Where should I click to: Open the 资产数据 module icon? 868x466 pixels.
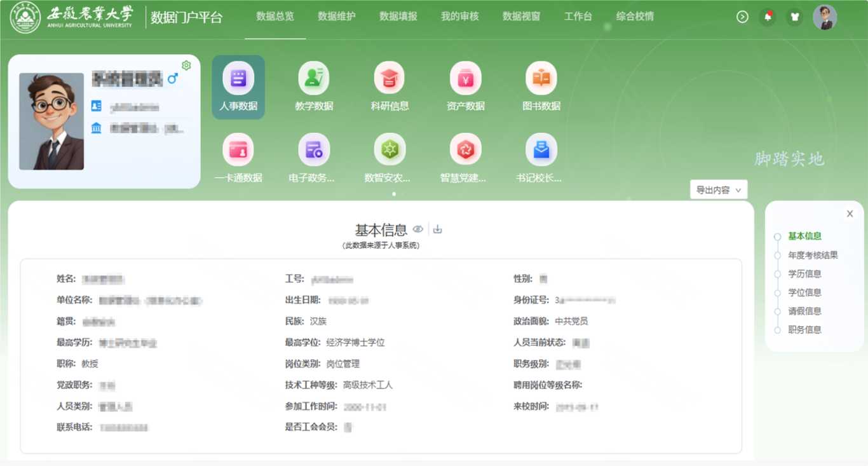click(x=465, y=79)
